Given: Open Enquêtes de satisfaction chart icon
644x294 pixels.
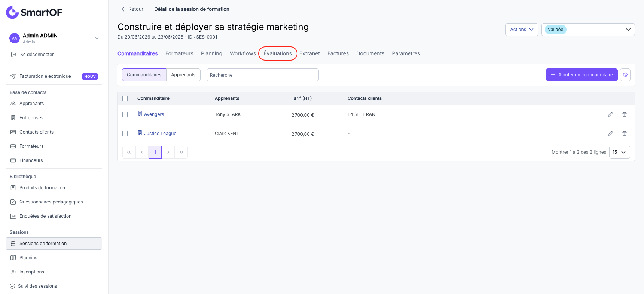Looking at the screenshot, I should (x=13, y=216).
